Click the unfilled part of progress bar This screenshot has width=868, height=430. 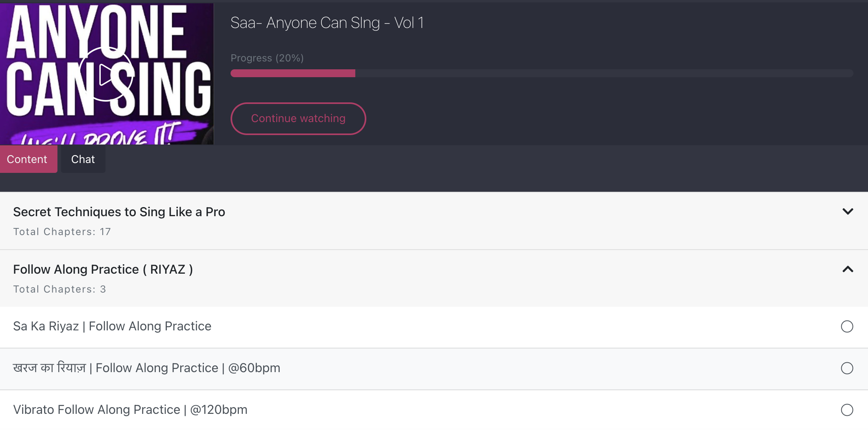point(604,73)
